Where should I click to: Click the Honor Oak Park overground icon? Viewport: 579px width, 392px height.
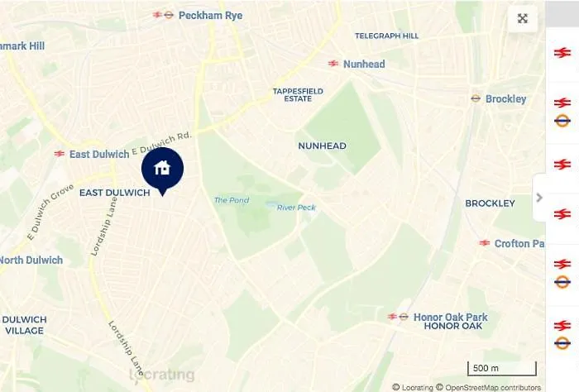click(x=404, y=317)
